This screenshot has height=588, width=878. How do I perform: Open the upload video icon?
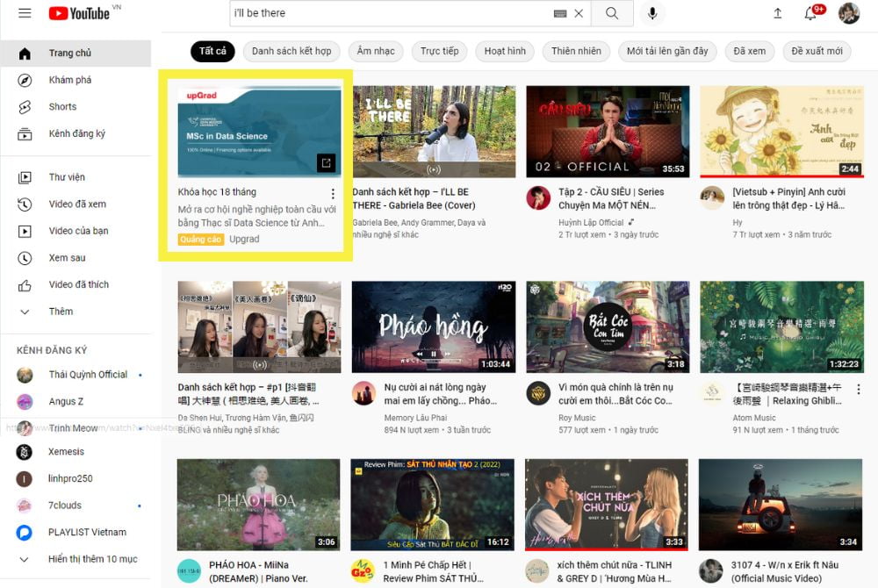point(777,13)
